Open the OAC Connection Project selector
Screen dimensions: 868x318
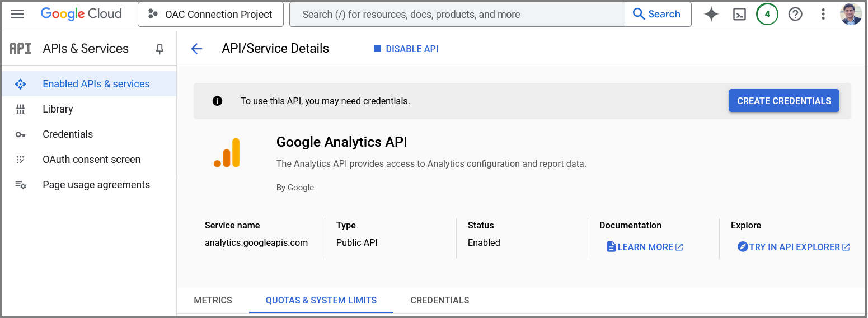tap(210, 15)
